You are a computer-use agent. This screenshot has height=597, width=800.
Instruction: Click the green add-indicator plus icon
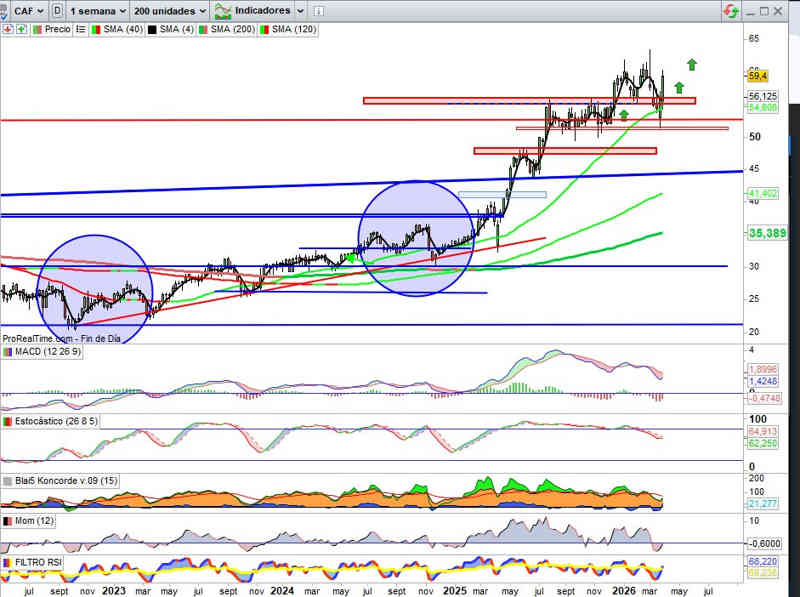coord(20,30)
